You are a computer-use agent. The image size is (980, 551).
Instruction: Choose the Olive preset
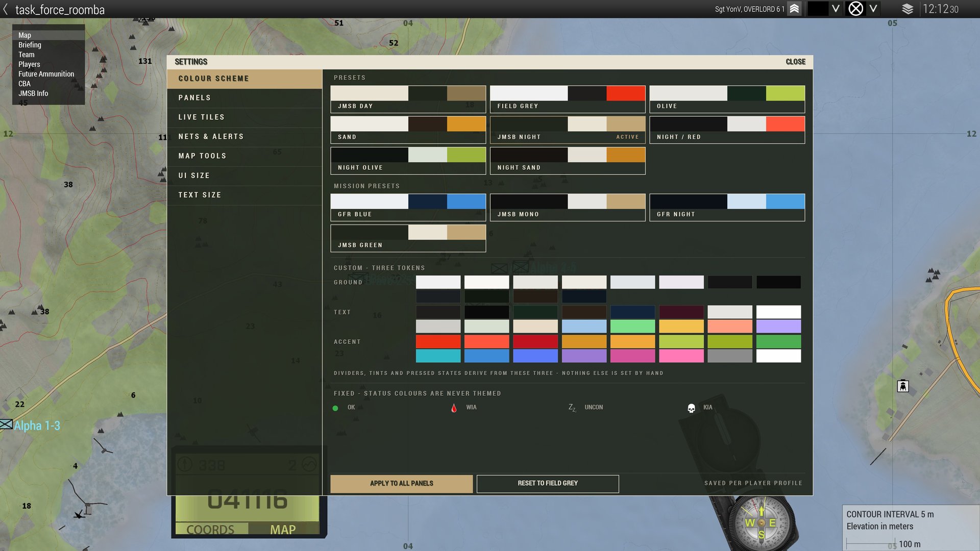pos(727,99)
